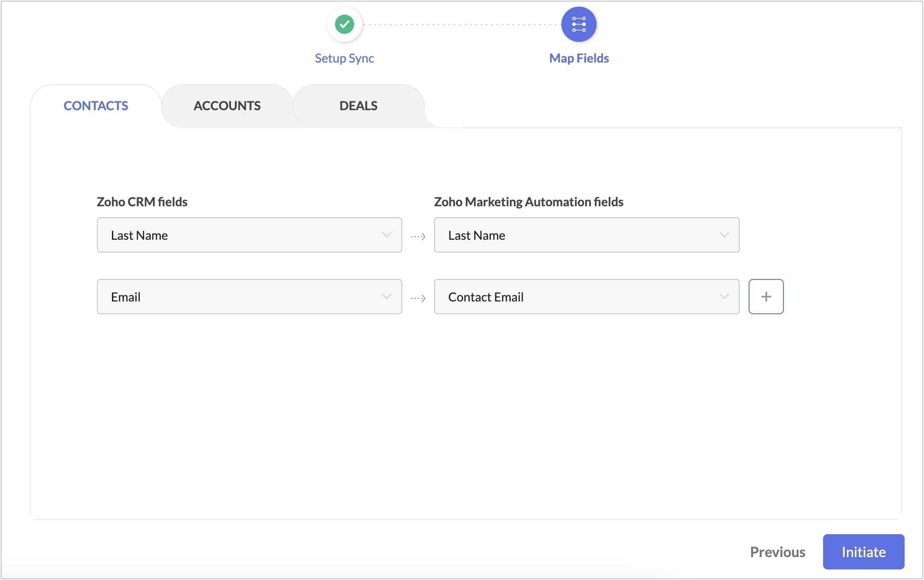The height and width of the screenshot is (580, 924).
Task: Click the Initiate button
Action: pos(863,552)
